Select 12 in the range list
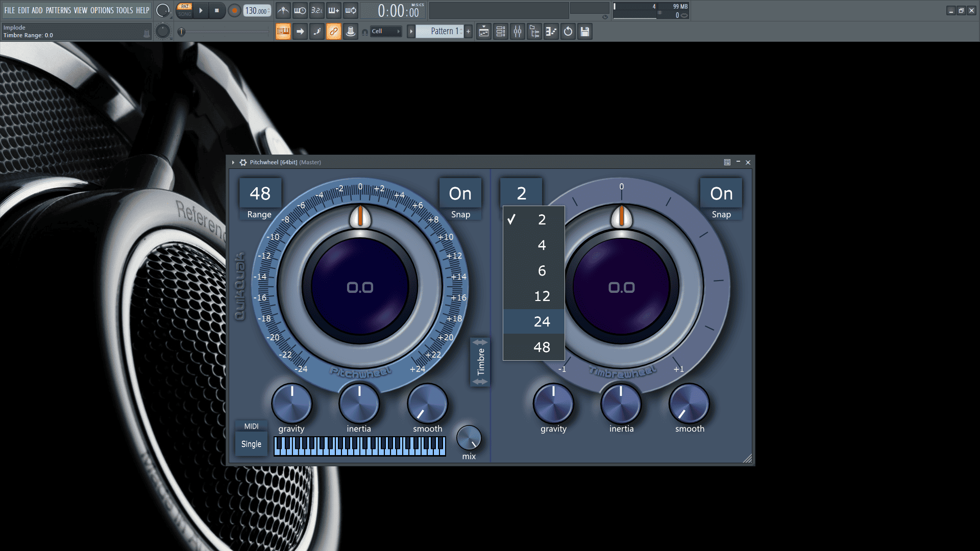 pyautogui.click(x=534, y=296)
